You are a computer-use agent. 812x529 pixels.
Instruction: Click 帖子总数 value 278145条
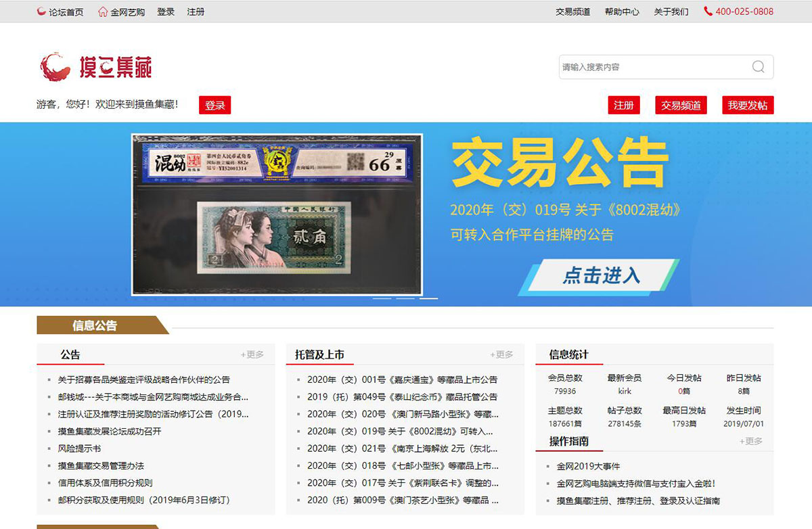[625, 423]
